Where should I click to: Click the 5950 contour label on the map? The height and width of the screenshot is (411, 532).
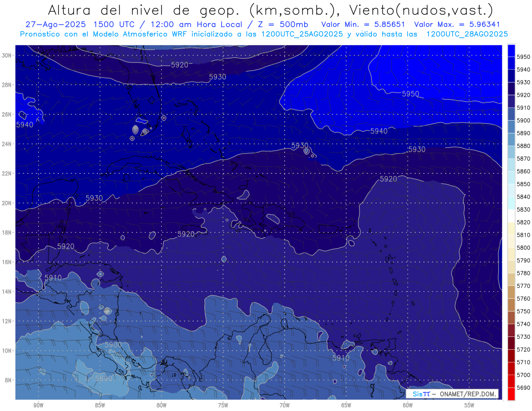(x=411, y=94)
